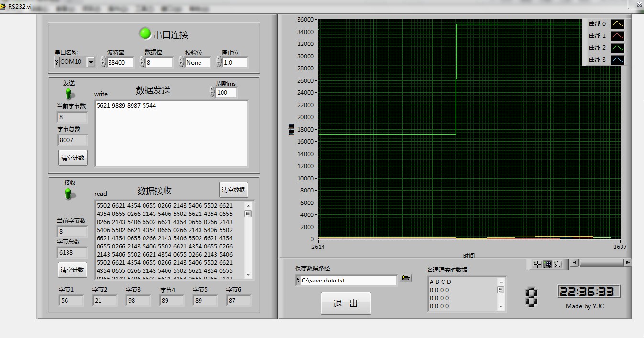Click the 字节5 value 89
Screen dimensions: 644x338
click(205, 301)
